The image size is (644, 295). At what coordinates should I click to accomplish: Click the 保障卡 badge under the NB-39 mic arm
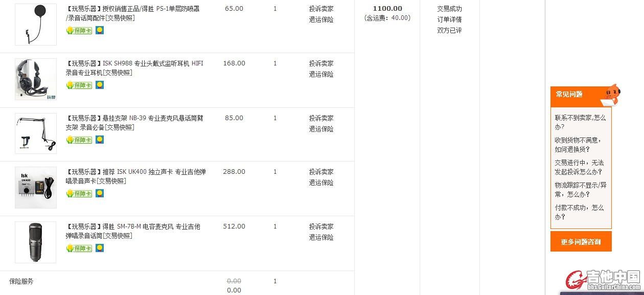[x=79, y=140]
